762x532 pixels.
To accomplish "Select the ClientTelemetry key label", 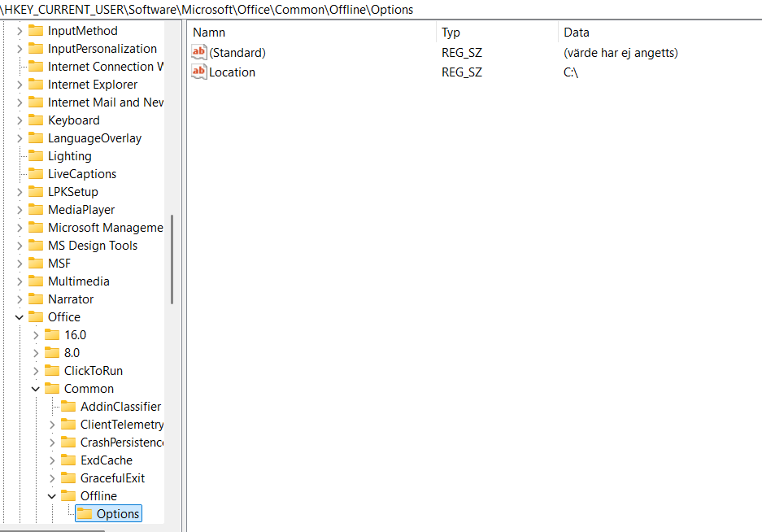I will coord(122,425).
